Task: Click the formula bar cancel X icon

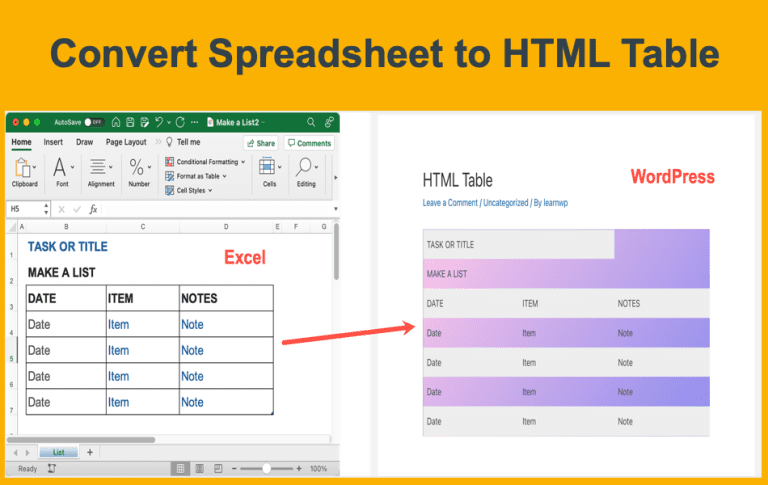Action: click(x=62, y=210)
